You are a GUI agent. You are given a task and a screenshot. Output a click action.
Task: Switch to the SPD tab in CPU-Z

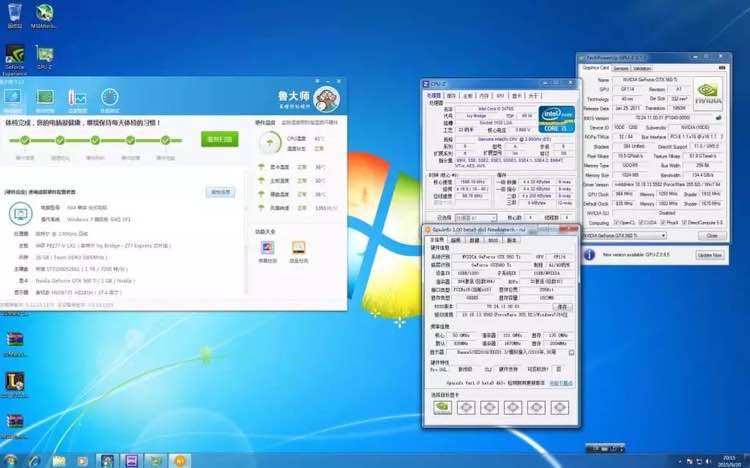[500, 96]
